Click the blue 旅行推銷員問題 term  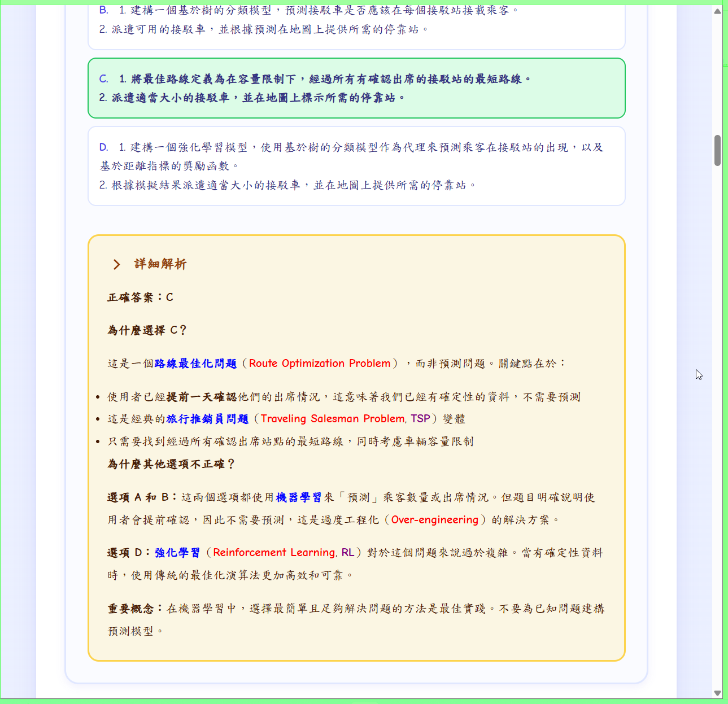point(207,419)
